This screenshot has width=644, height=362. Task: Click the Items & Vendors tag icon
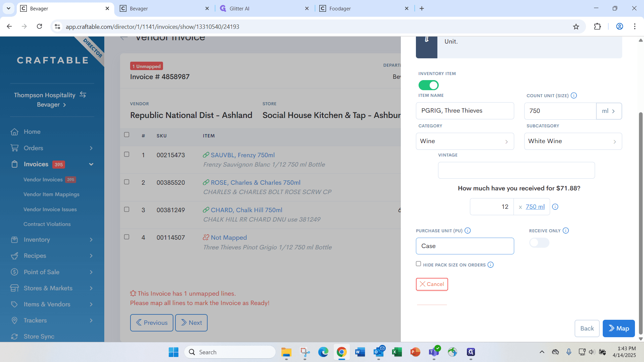point(14,304)
